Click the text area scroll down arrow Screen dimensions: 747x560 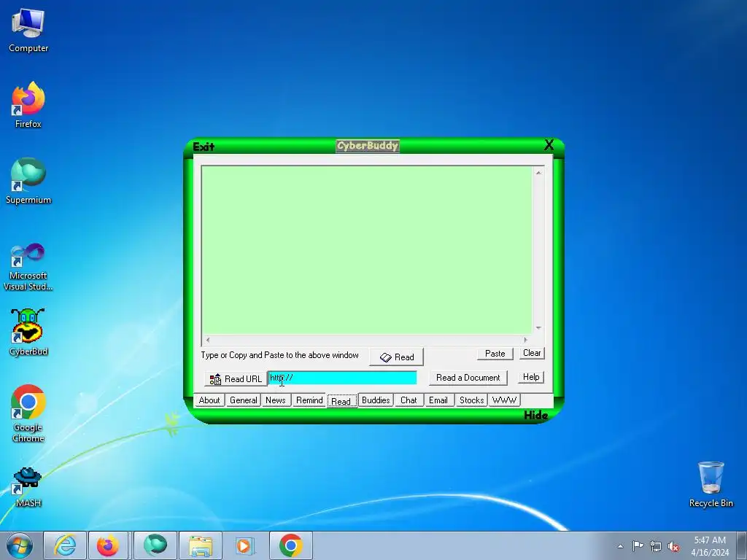pyautogui.click(x=538, y=327)
